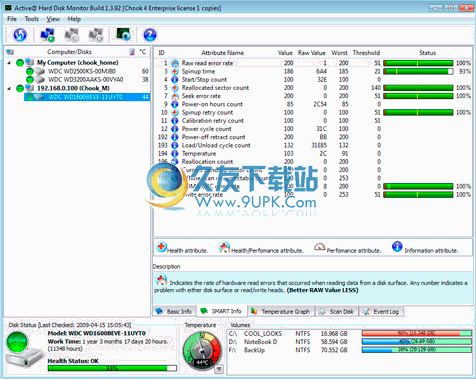This screenshot has width=476, height=379.
Task: Click the Model: WDC WD1600BEVE-11UYT0 text
Action: pyautogui.click(x=97, y=333)
